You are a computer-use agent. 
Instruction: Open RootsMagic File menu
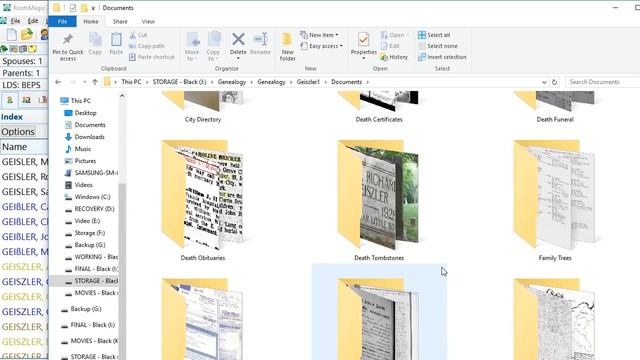[x=16, y=21]
